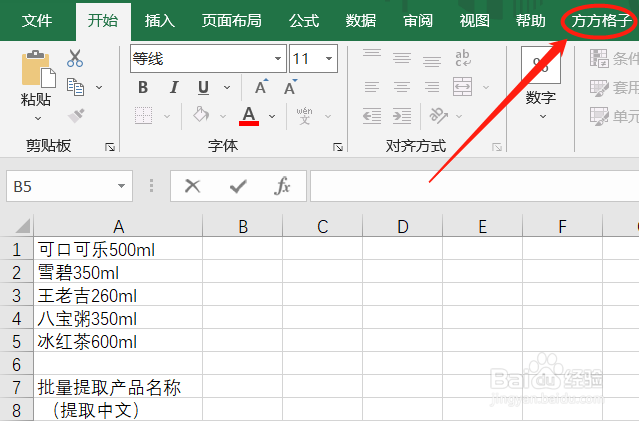The height and width of the screenshot is (421, 639).
Task: Switch to the 视图 View tab
Action: coord(474,21)
